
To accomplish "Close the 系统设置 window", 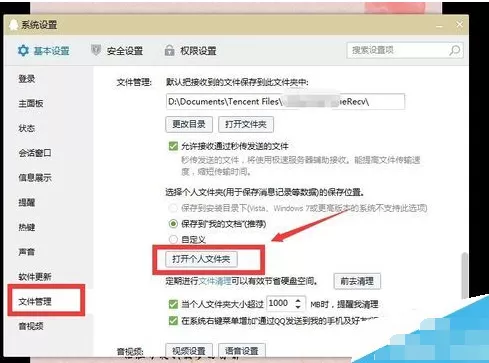I will tap(459, 25).
